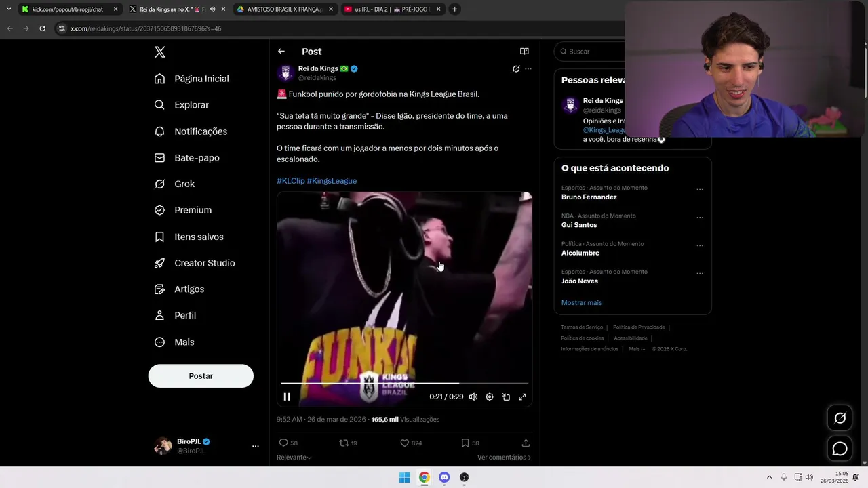
Task: Open Bruno Fernandez trend options
Action: click(x=700, y=190)
